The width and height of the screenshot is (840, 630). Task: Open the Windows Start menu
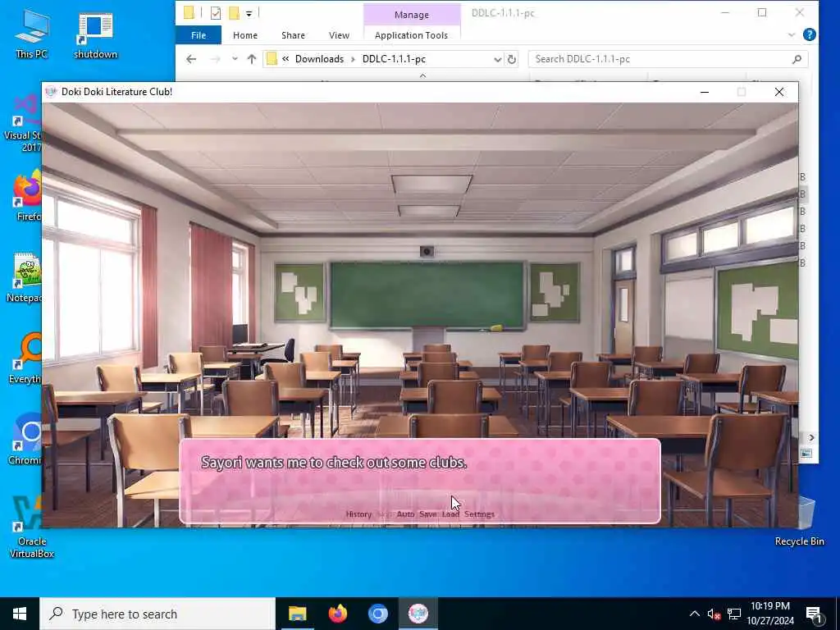pos(20,614)
